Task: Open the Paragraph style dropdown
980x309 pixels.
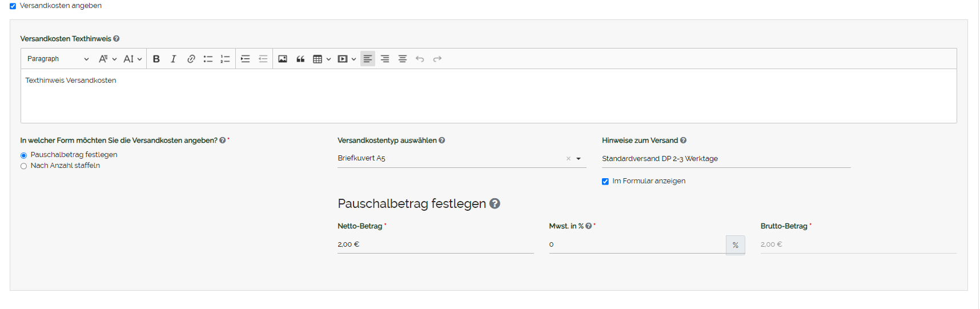Action: click(x=58, y=59)
